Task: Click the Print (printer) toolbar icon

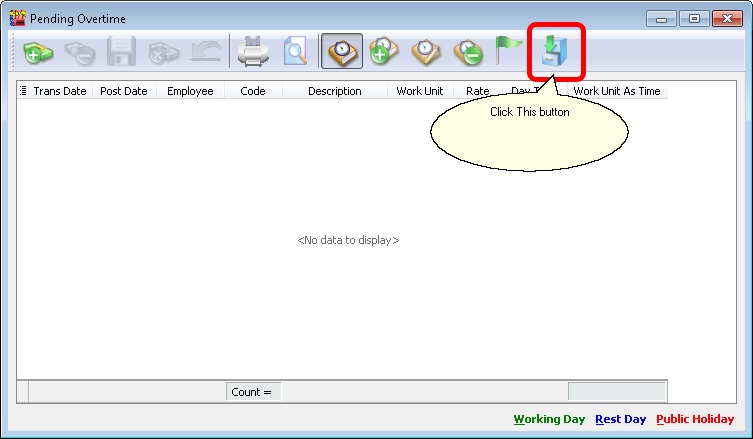Action: [252, 51]
